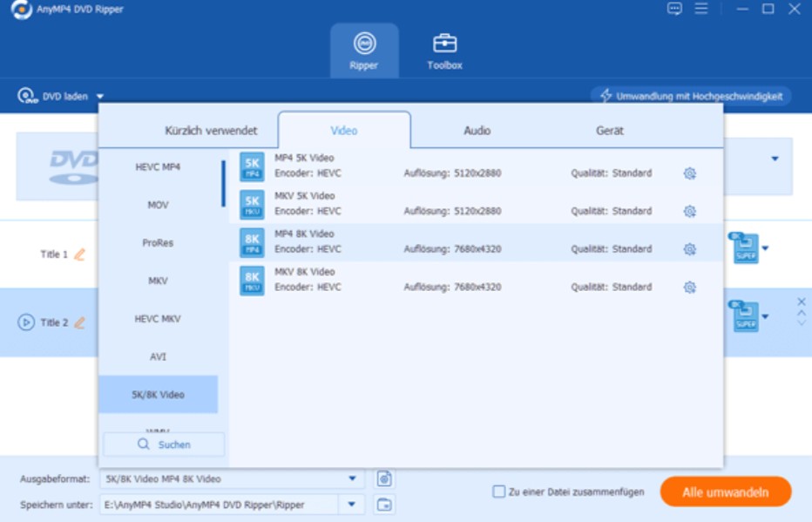The width and height of the screenshot is (812, 522).
Task: Choose the MP4 5K Video text label
Action: 305,158
